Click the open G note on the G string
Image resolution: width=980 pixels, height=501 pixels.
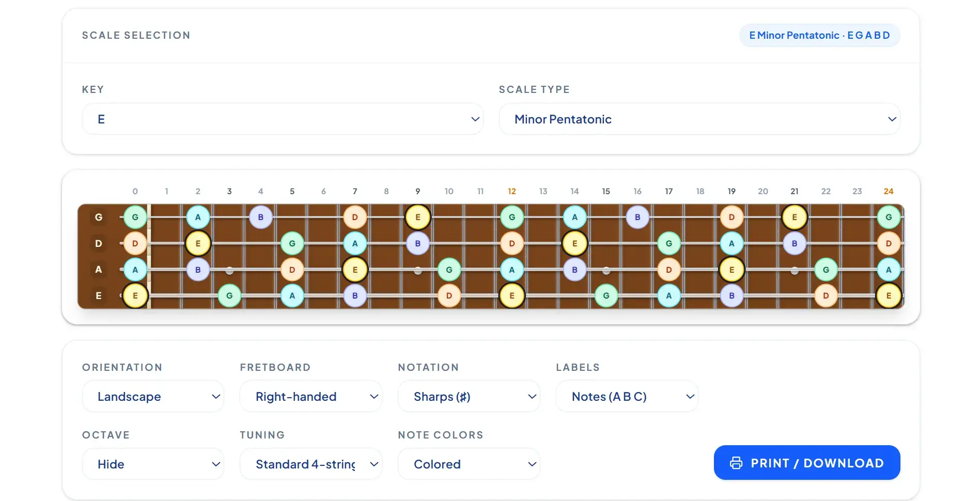pos(135,217)
